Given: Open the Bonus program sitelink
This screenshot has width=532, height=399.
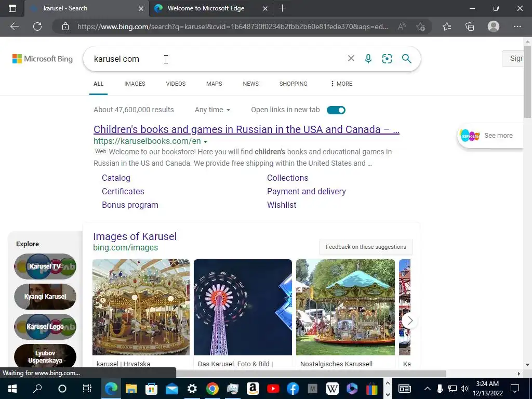Looking at the screenshot, I should 130,205.
